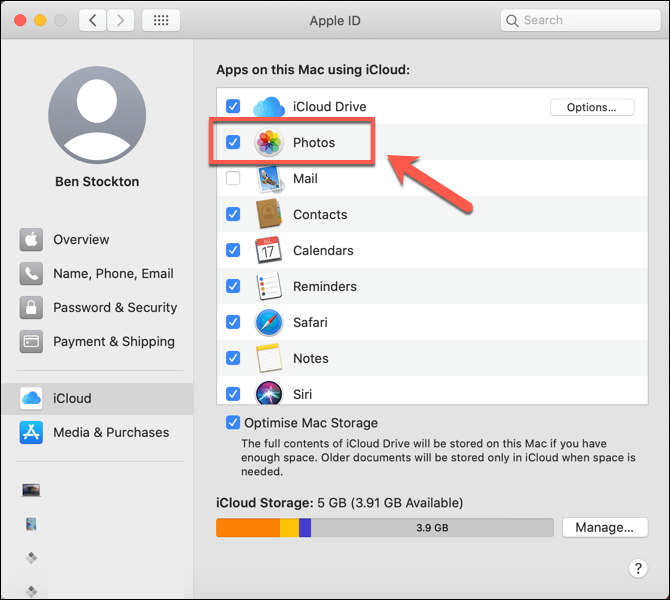Click the yellow segment of storage bar
Image resolution: width=670 pixels, height=600 pixels.
289,528
